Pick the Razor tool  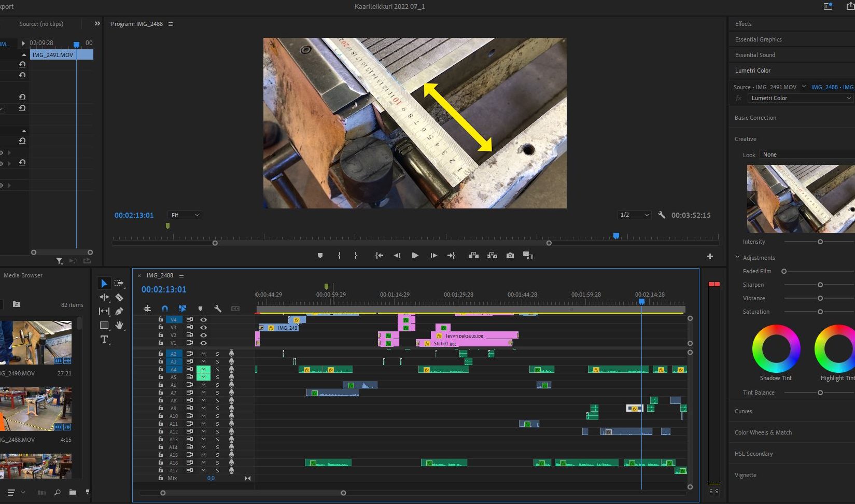(x=119, y=297)
